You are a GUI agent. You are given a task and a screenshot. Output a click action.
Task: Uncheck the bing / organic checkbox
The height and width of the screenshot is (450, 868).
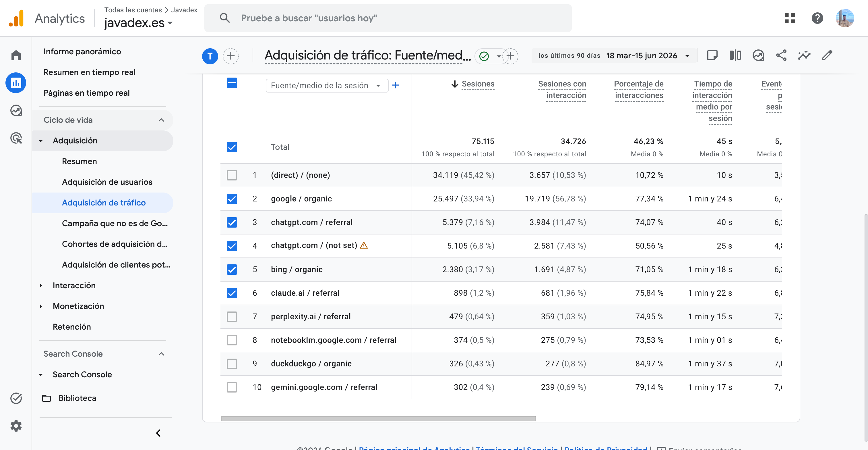coord(232,270)
